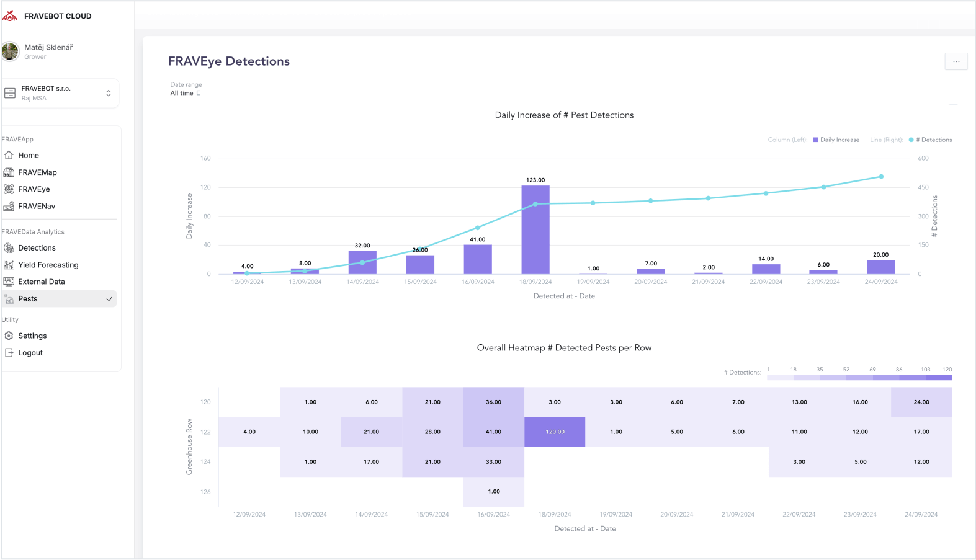976x560 pixels.
Task: Click the 10.00 heatmap cell in row 122
Action: [310, 432]
